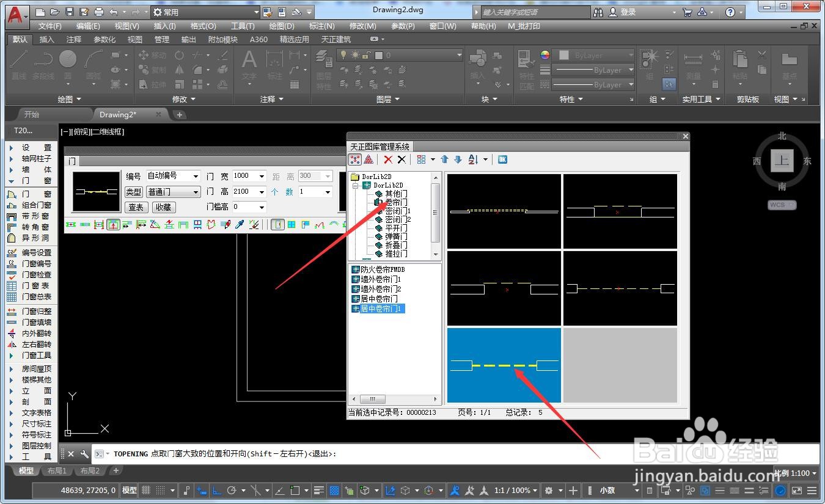Click the OK button in library toolbar

click(x=502, y=159)
